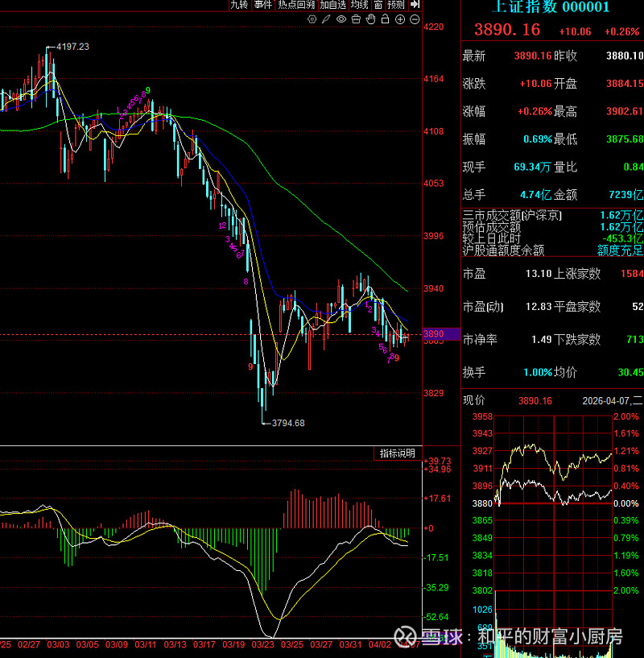
Task: Toggle the chart lock icon
Action: click(385, 19)
